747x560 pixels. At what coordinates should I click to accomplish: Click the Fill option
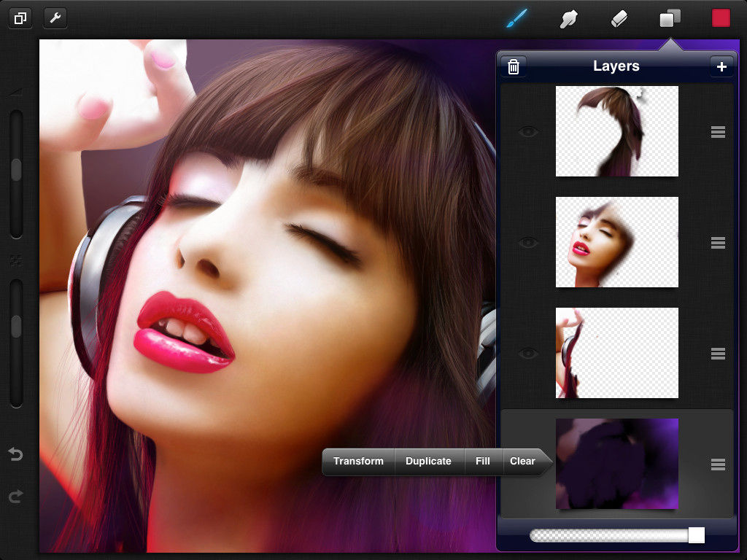[483, 461]
